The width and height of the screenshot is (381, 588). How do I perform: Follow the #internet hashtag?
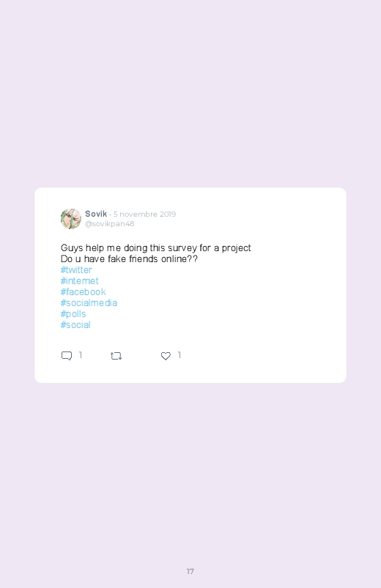pyautogui.click(x=80, y=280)
